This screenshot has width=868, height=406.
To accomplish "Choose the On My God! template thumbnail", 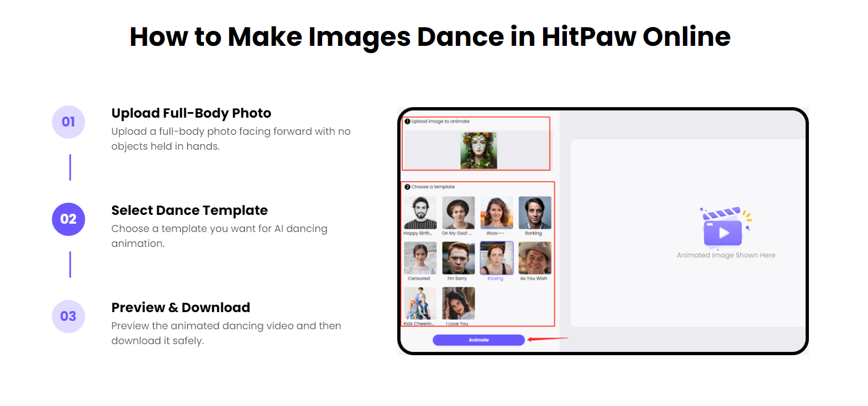I will (x=458, y=213).
